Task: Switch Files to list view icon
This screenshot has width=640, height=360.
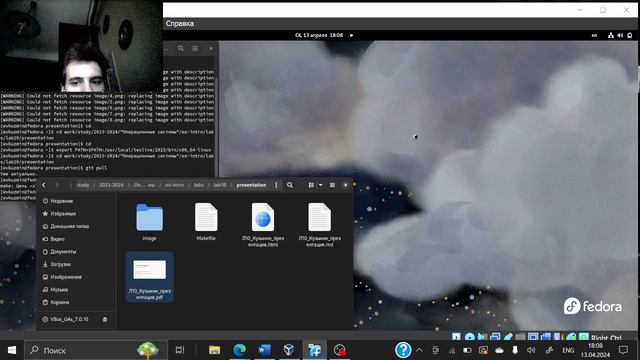Action: 311,185
